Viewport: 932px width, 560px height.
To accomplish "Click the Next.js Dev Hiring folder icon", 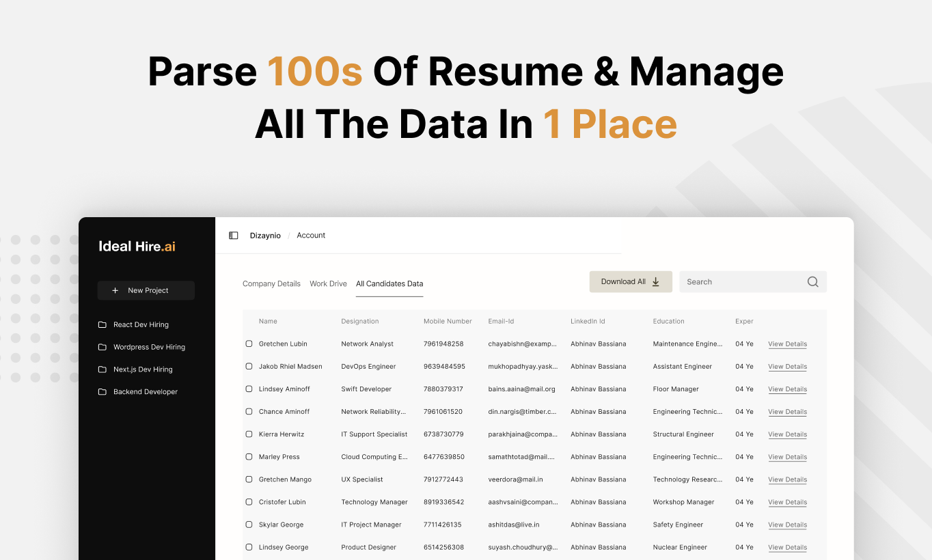I will pyautogui.click(x=102, y=369).
